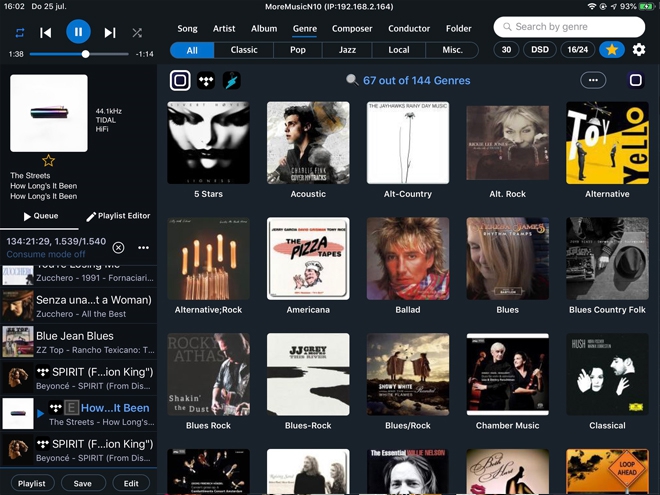Select Senza una...t a Woman) queue row
Image resolution: width=660 pixels, height=495 pixels.
(x=79, y=306)
